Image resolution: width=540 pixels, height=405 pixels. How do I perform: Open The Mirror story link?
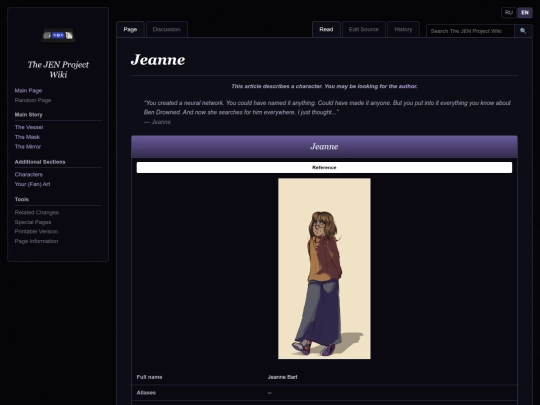click(28, 147)
